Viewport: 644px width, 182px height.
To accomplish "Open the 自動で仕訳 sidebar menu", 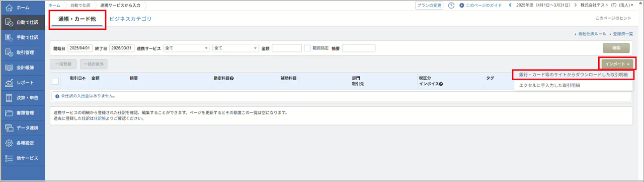I will 22,22.
